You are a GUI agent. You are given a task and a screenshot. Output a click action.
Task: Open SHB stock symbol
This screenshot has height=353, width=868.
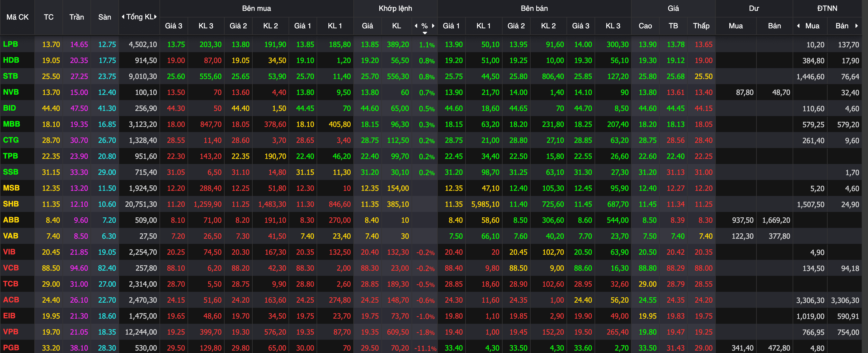click(x=11, y=204)
